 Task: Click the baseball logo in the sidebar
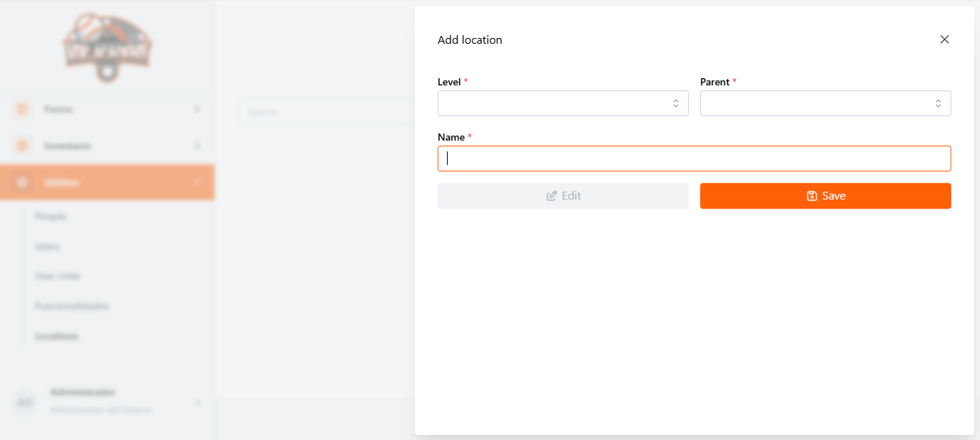(x=107, y=47)
